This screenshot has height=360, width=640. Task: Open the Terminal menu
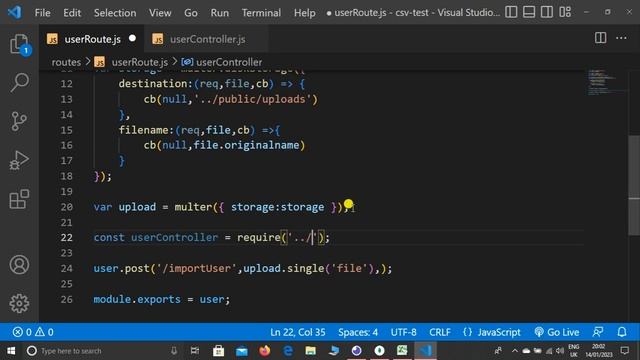click(x=261, y=13)
